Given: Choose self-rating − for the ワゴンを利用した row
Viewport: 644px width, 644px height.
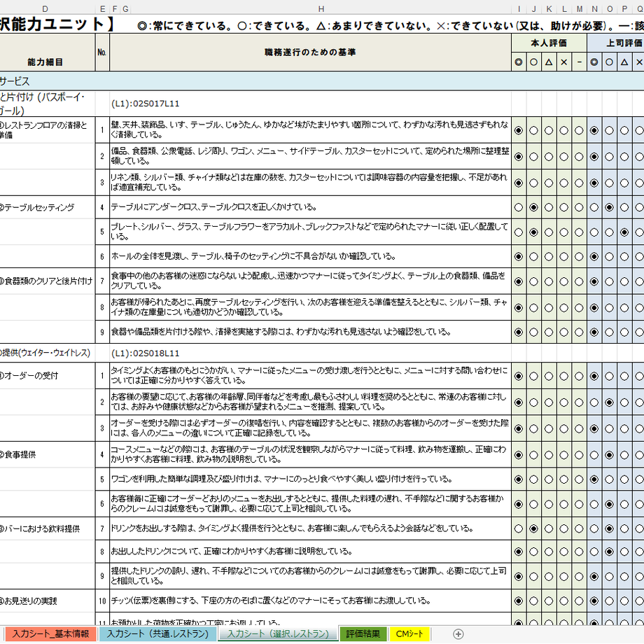Looking at the screenshot, I should (x=579, y=479).
